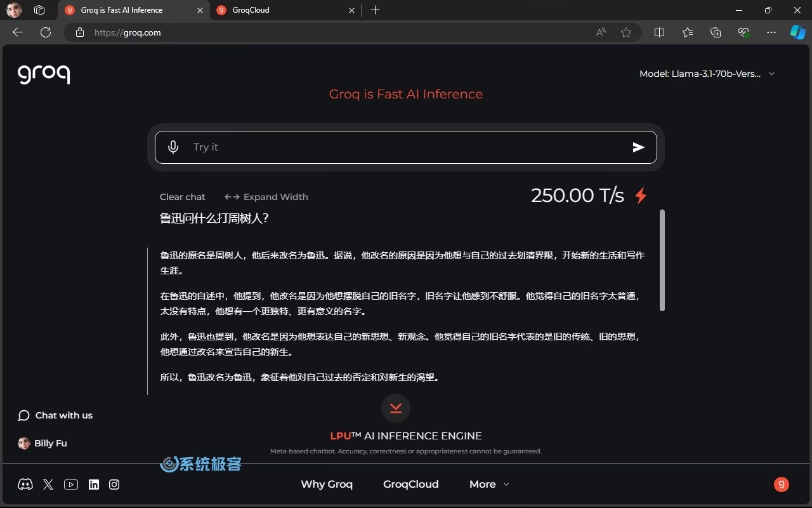Image resolution: width=812 pixels, height=508 pixels.
Task: Expand the More menu in footer
Action: (x=489, y=485)
